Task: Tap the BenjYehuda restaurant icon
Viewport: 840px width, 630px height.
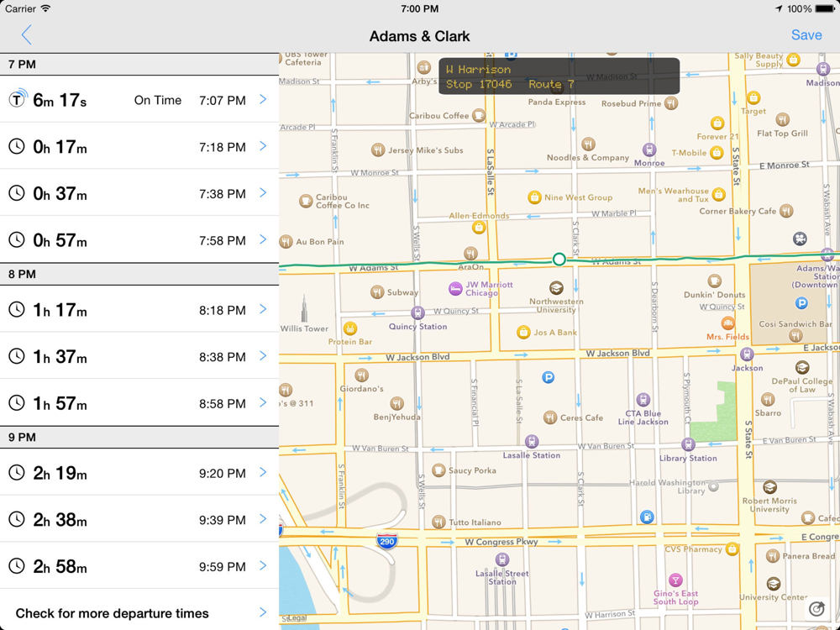Action: [x=396, y=403]
